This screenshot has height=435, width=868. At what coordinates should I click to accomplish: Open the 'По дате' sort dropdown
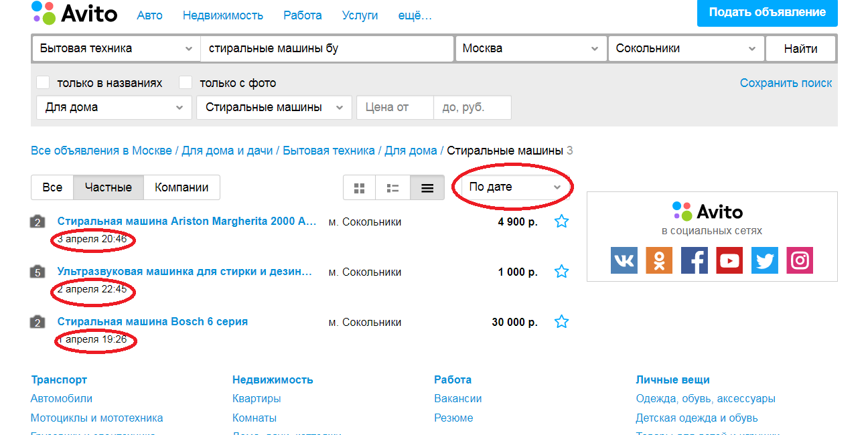[514, 187]
